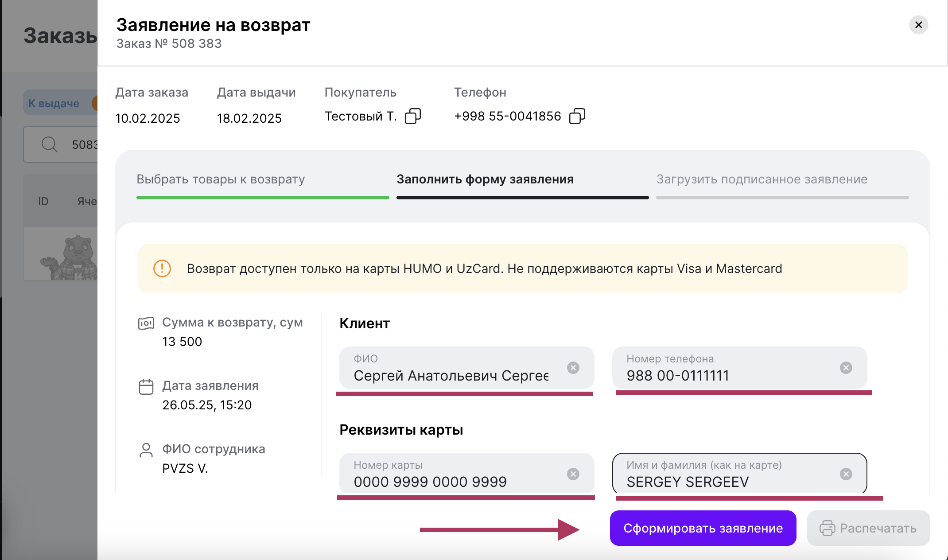Click the calendar icon near Дата заявления
Screen dimensions: 948x560
pyautogui.click(x=146, y=387)
